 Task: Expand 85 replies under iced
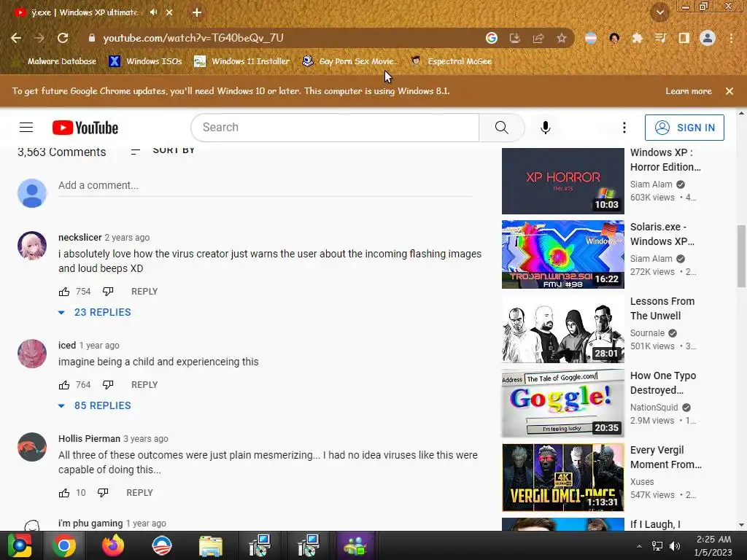click(x=95, y=405)
